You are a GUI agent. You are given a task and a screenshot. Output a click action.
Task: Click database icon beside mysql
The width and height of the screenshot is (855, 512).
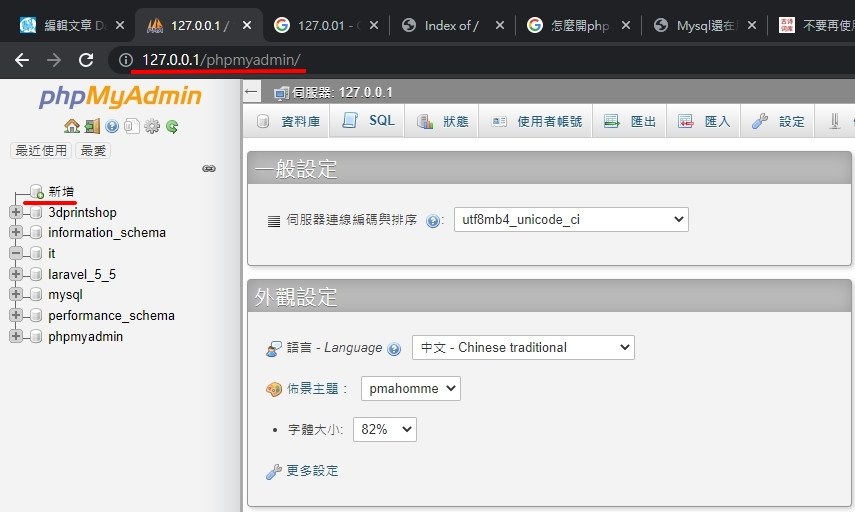(36, 294)
